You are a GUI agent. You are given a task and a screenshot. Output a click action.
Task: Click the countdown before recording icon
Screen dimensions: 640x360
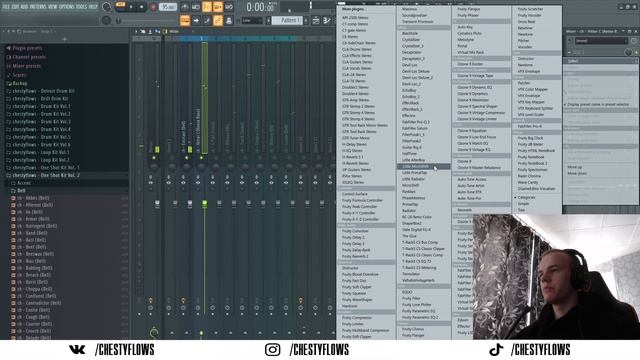tap(207, 7)
